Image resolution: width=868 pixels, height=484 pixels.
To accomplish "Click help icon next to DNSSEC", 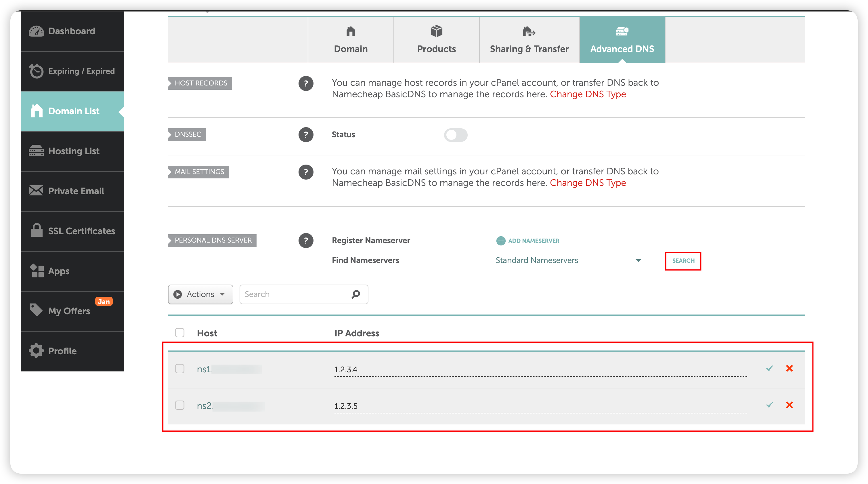I will tap(306, 134).
